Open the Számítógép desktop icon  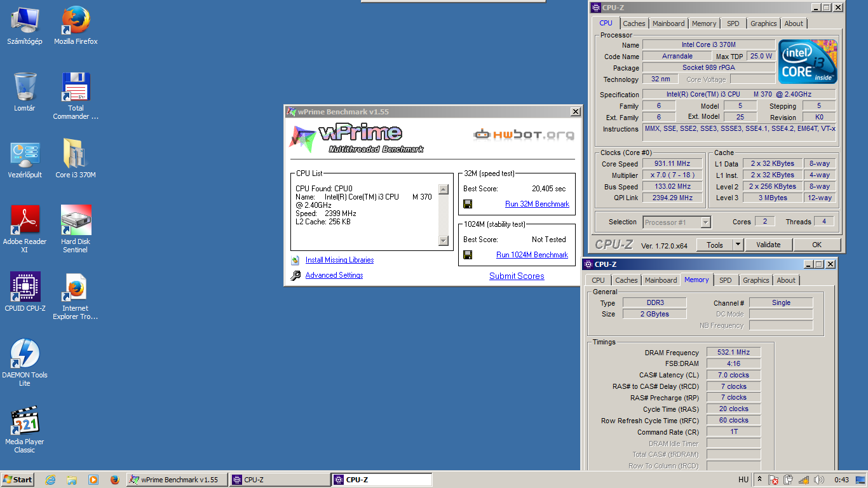pos(25,26)
